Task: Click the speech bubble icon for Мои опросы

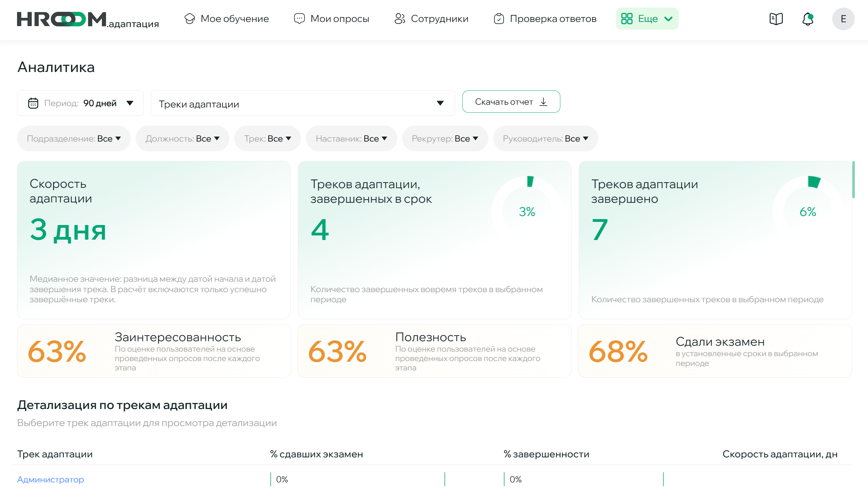Action: [x=299, y=19]
